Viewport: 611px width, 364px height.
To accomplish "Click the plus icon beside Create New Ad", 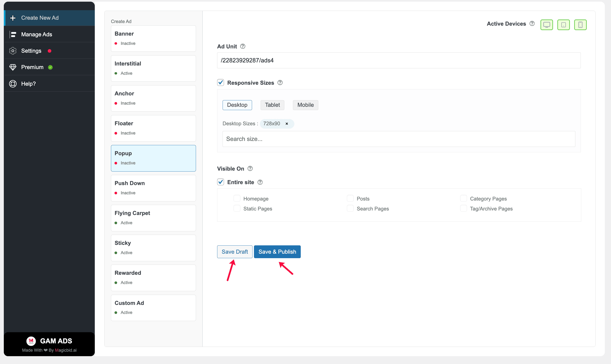I will [x=13, y=18].
